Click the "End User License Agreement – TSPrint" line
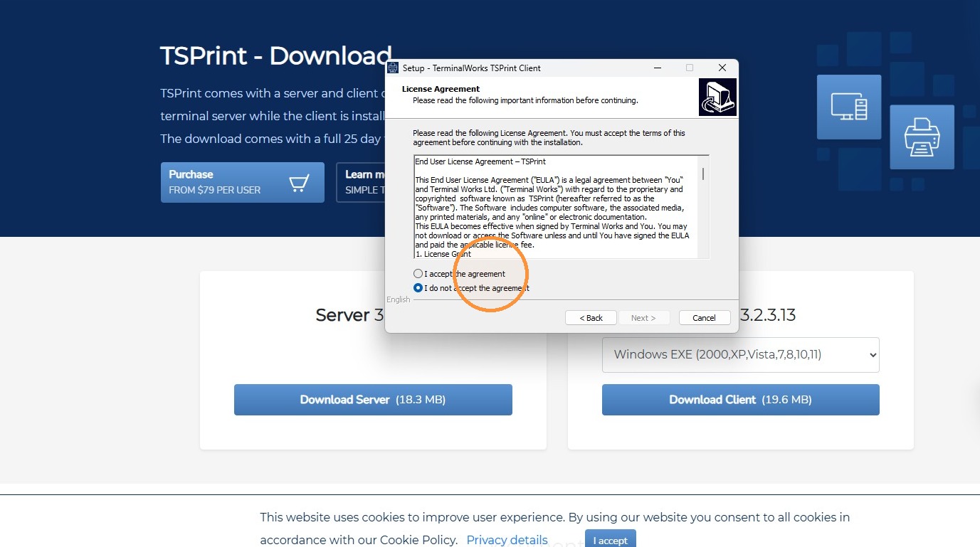 tap(480, 162)
